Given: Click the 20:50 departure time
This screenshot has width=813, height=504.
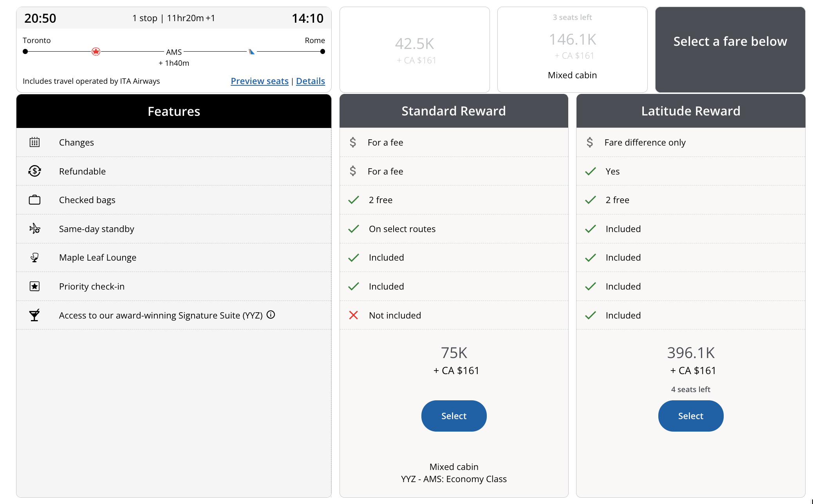Looking at the screenshot, I should (x=40, y=18).
